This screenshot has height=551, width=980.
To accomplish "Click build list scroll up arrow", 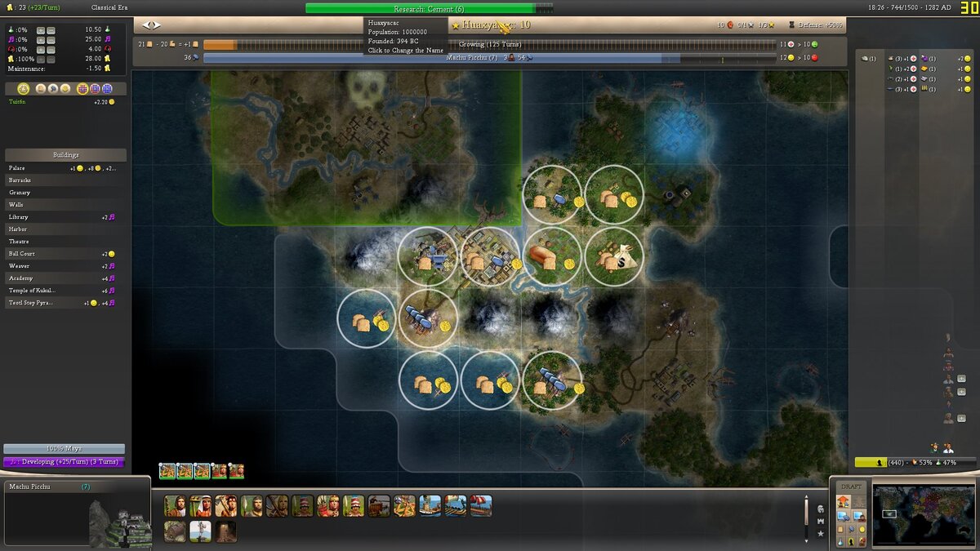I will pyautogui.click(x=806, y=496).
